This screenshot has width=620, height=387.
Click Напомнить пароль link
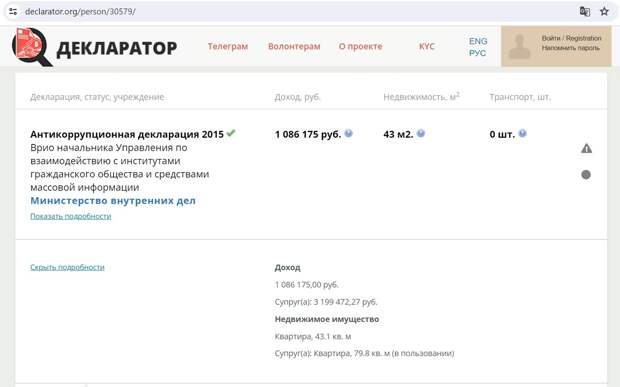(x=571, y=48)
